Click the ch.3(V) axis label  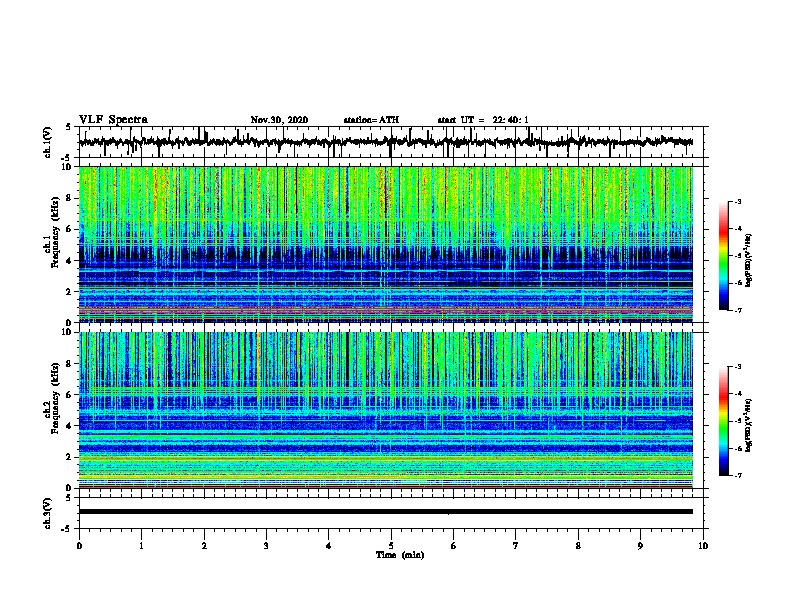[48, 513]
